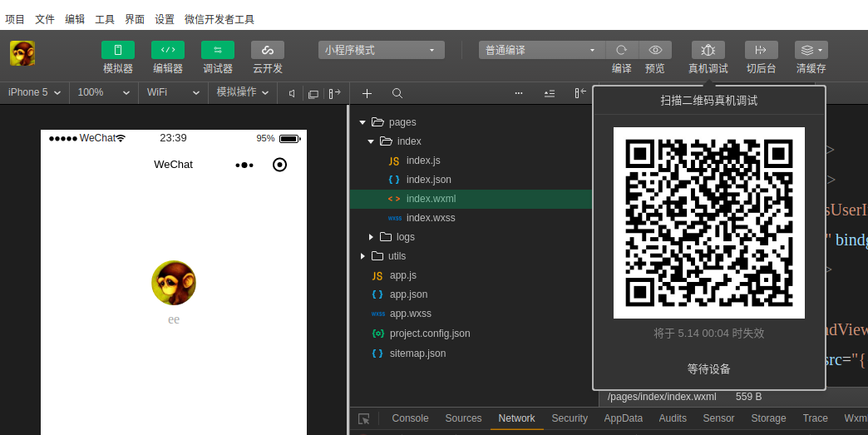This screenshot has height=435, width=868.
Task: Switch to the Sources tab
Action: coord(463,418)
